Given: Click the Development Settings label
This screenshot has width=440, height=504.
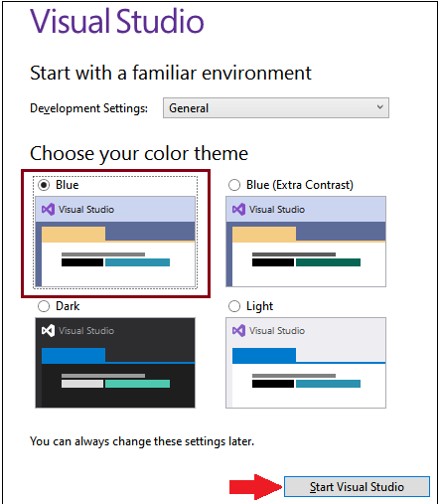Looking at the screenshot, I should (88, 108).
